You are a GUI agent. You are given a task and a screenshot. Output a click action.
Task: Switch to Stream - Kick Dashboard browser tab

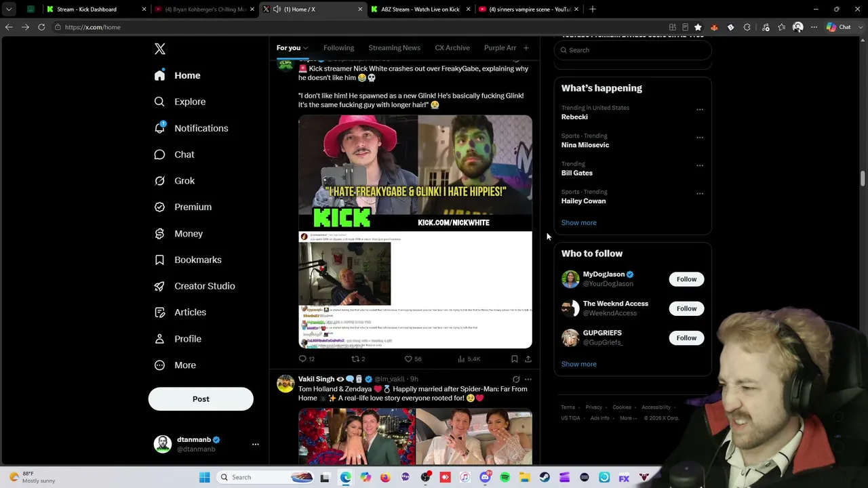coord(96,9)
